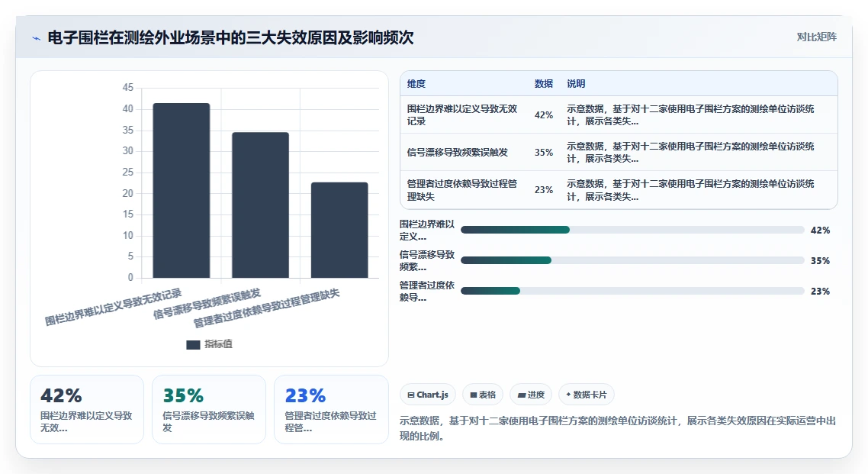Click the Chart.js tag
The image size is (868, 474).
(x=428, y=395)
